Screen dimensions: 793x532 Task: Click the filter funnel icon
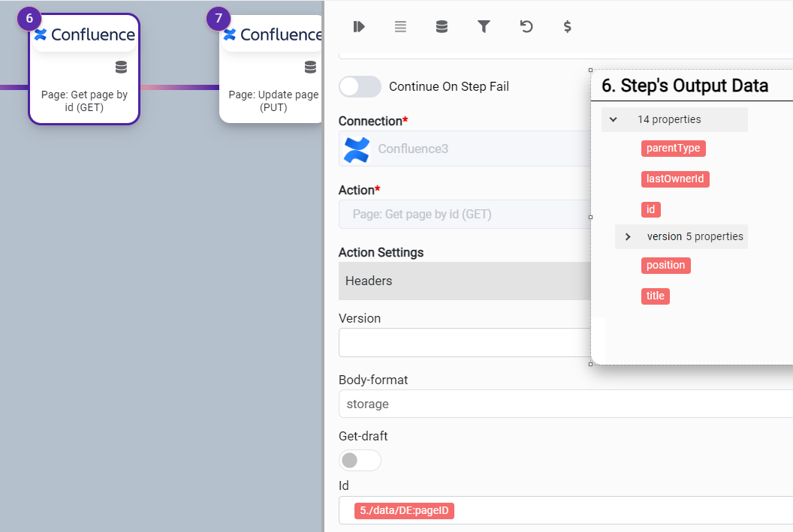tap(484, 27)
